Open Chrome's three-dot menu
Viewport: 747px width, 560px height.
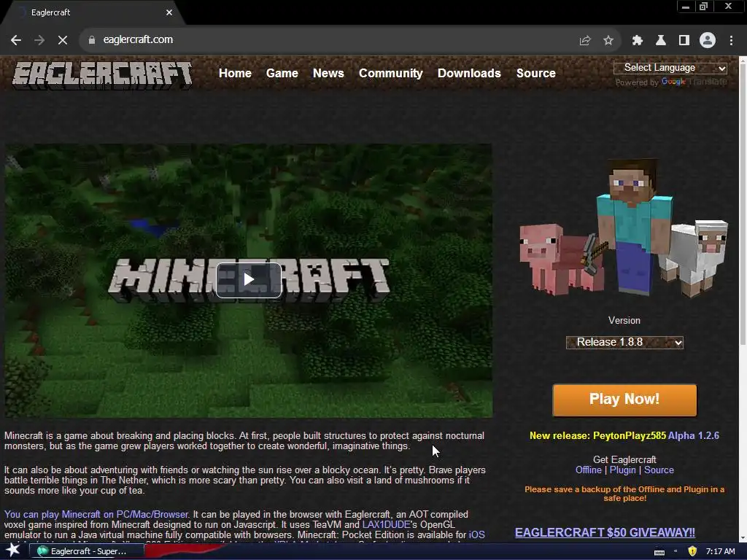coord(731,41)
